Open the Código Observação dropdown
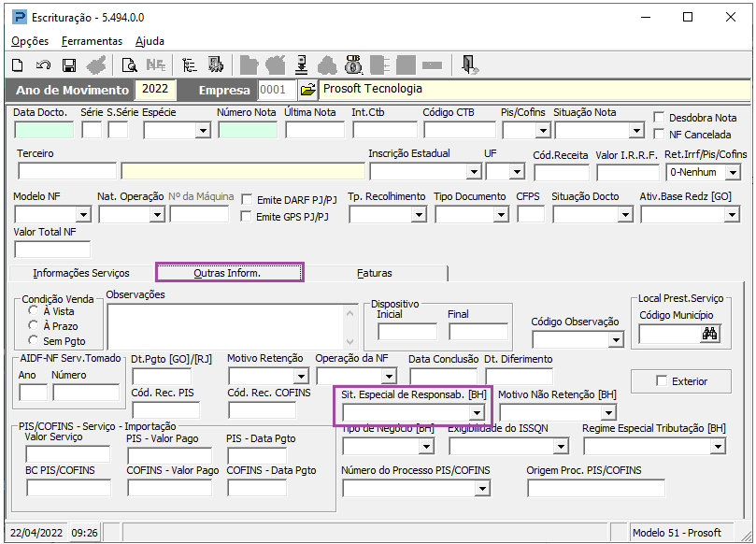The height and width of the screenshot is (544, 756). (616, 340)
